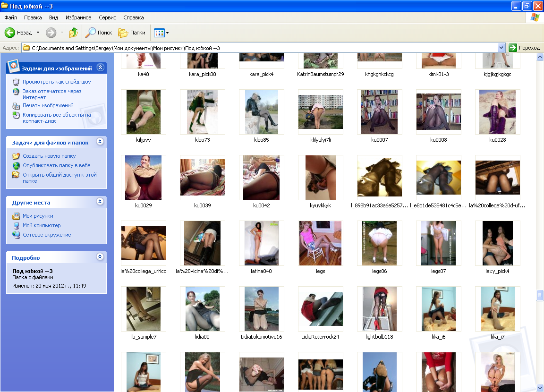The width and height of the screenshot is (544, 392).
Task: Toggle the Папки folders pane
Action: [132, 33]
